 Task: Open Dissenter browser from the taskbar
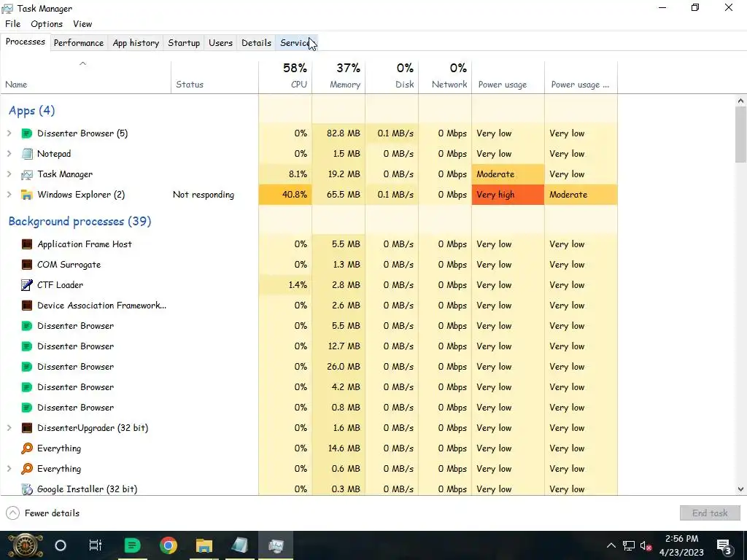point(132,545)
